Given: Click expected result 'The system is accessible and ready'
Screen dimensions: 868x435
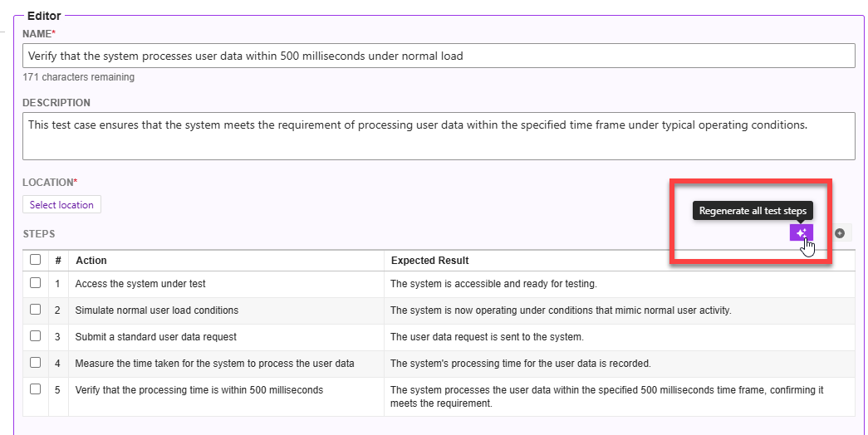Looking at the screenshot, I should (620, 284).
